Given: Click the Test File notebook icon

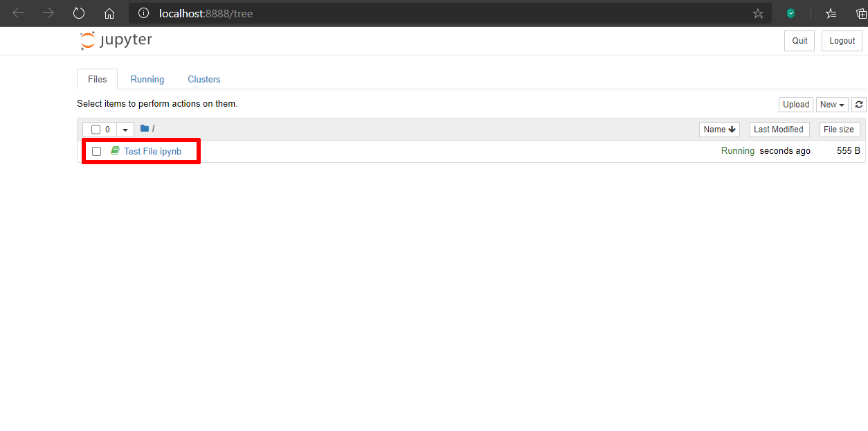Looking at the screenshot, I should point(115,150).
